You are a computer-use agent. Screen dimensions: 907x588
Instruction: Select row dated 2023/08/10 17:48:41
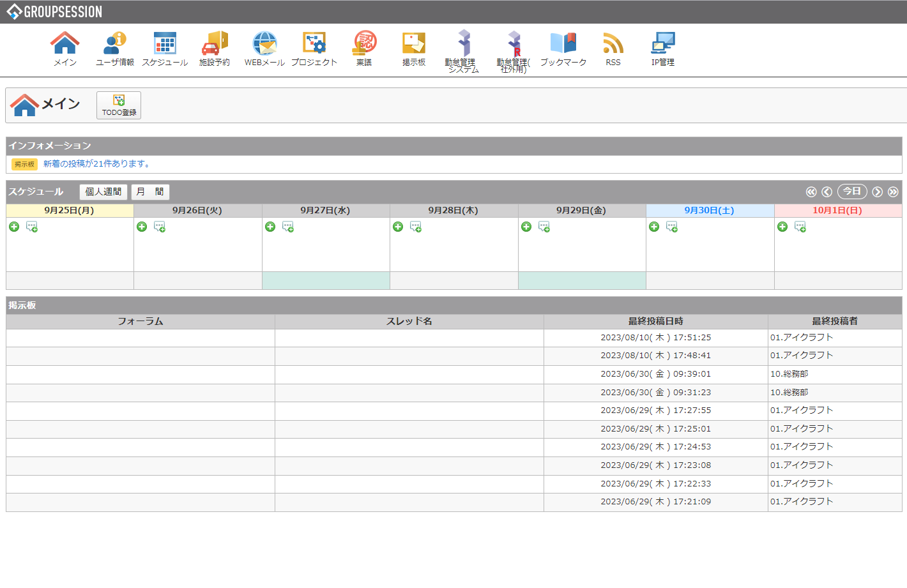tap(454, 356)
